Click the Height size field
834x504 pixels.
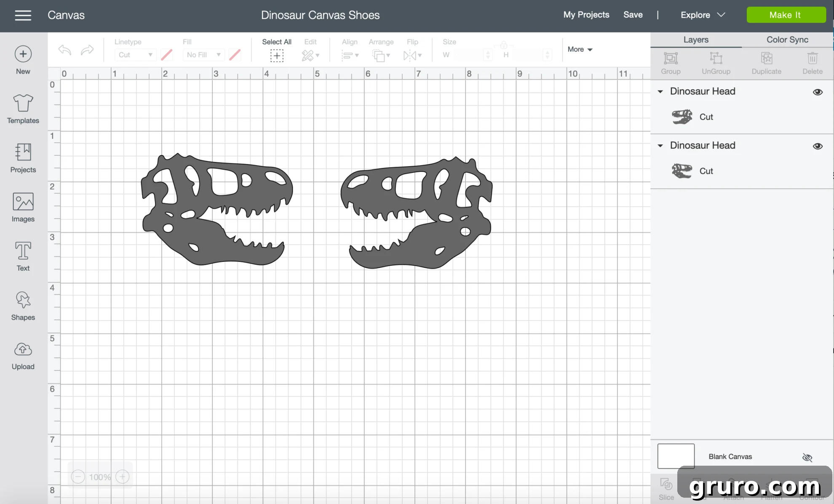click(x=528, y=55)
